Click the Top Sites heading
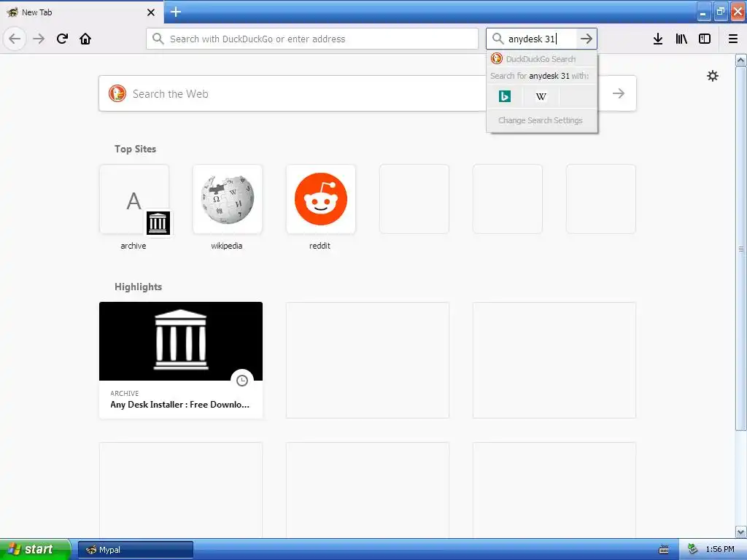The height and width of the screenshot is (560, 747). (135, 149)
